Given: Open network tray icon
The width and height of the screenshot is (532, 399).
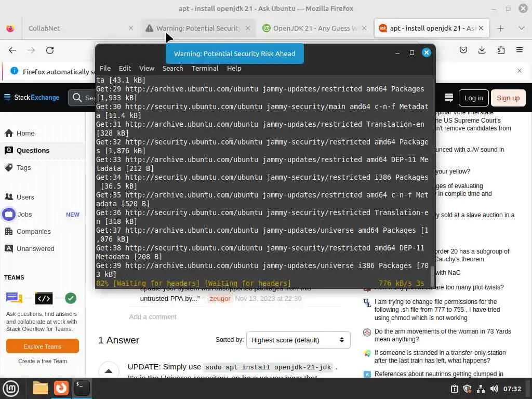Looking at the screenshot, I should [x=481, y=389].
